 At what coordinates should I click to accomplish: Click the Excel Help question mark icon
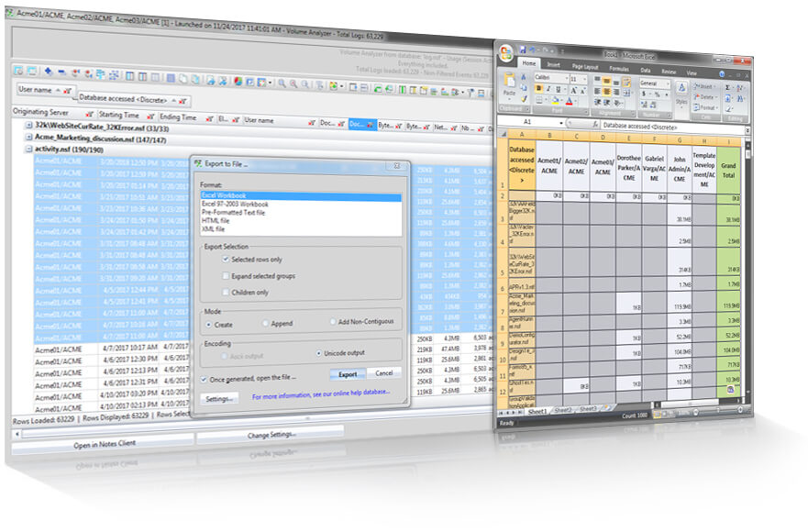722,74
